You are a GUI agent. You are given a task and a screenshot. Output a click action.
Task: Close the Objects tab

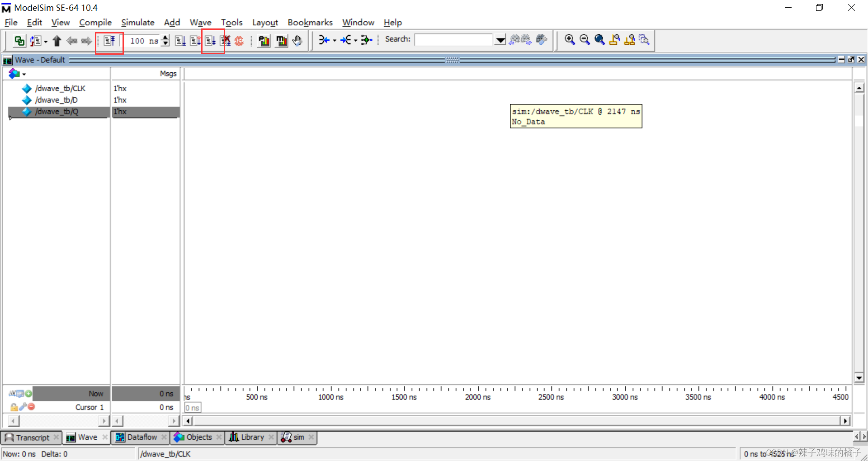219,437
